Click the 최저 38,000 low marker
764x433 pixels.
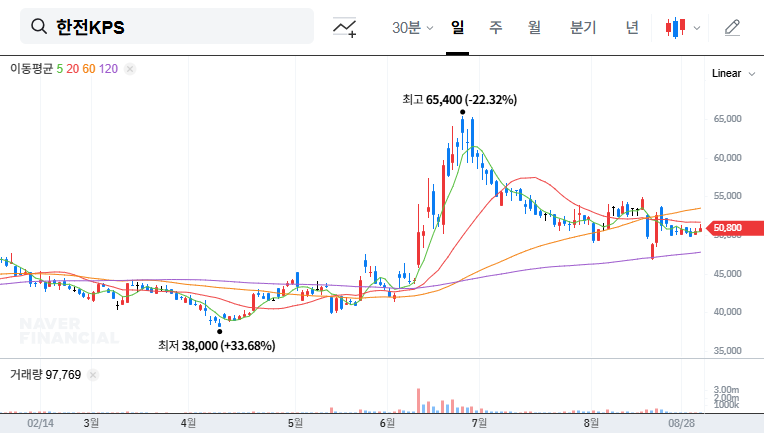tap(217, 346)
